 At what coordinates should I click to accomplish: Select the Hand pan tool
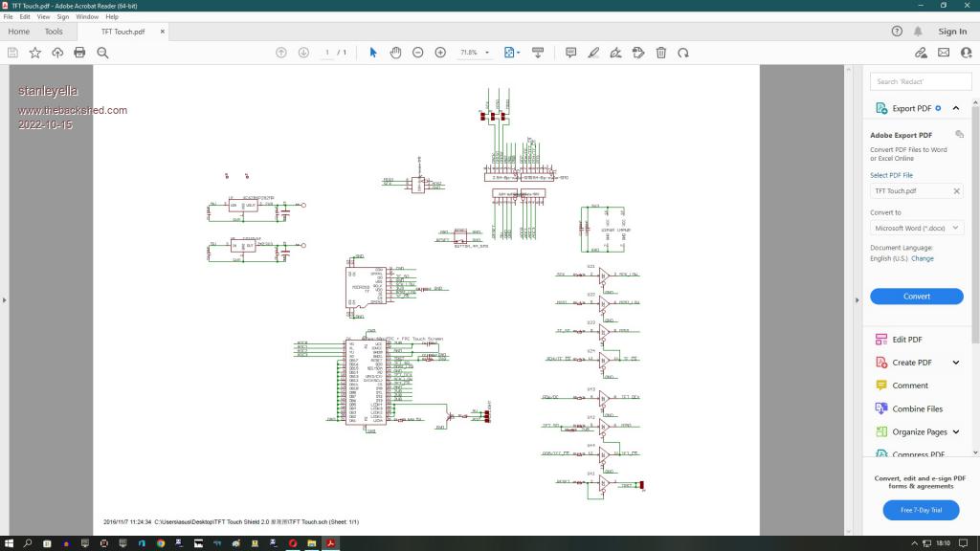point(395,53)
